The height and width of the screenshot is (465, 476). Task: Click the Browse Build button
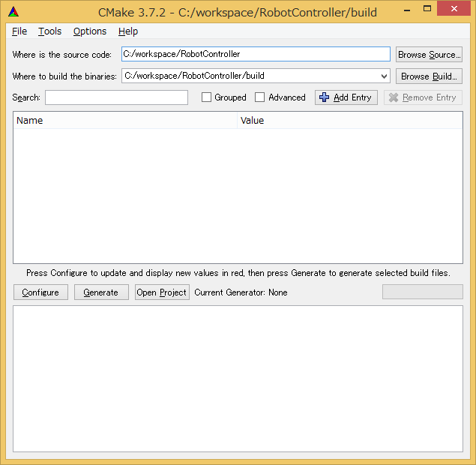click(x=429, y=76)
